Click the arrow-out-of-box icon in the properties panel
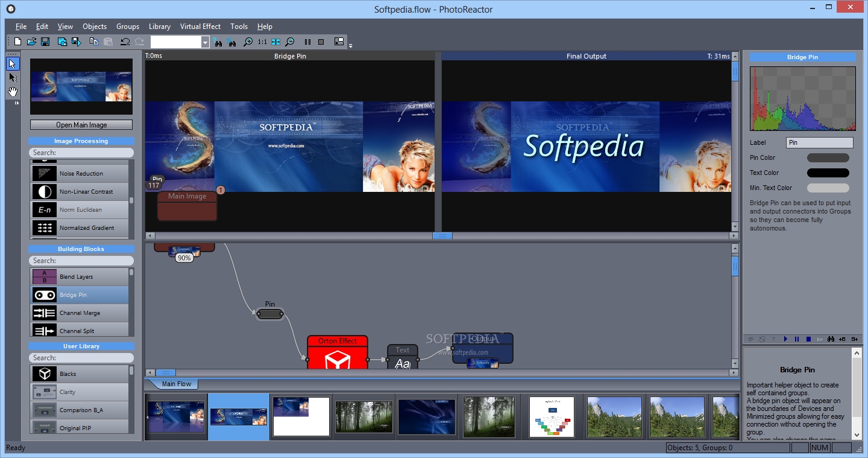 click(854, 339)
